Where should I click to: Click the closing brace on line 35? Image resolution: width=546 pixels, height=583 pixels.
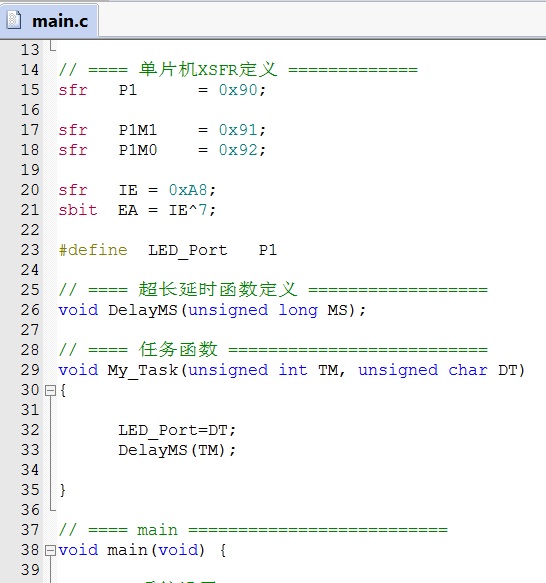(63, 490)
